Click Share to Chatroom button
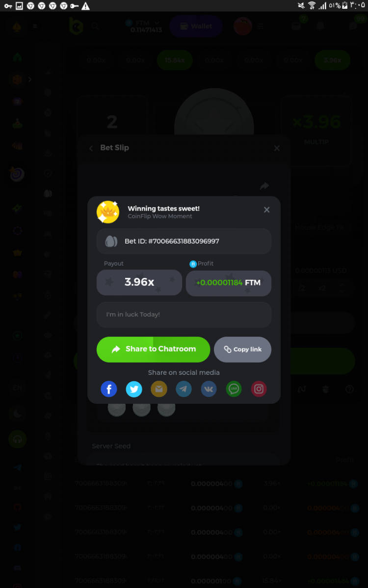The width and height of the screenshot is (368, 588). point(153,349)
